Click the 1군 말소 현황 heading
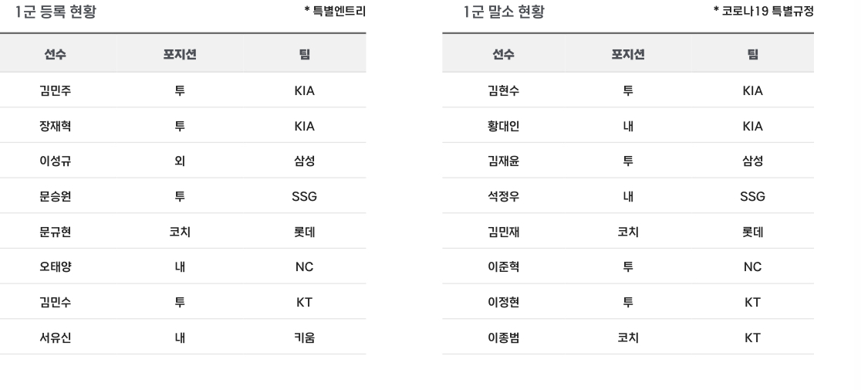This screenshot has height=390, width=868. [x=504, y=12]
